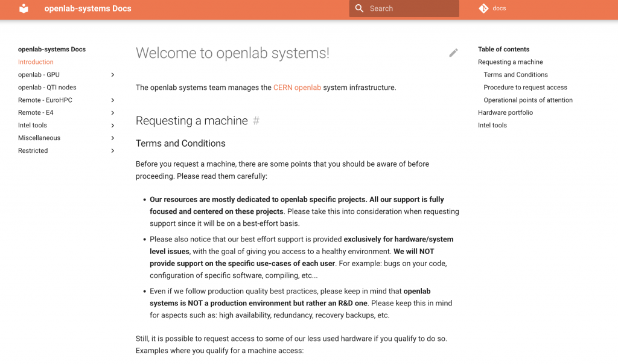Jump to Procedure to request access
Image resolution: width=618 pixels, height=364 pixels.
(x=526, y=87)
